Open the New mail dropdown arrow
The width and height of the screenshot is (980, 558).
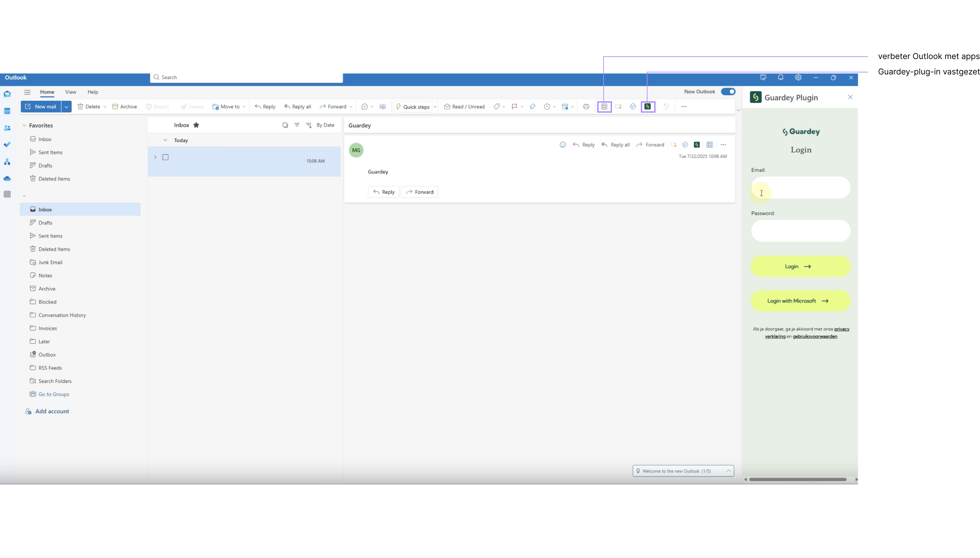coord(66,107)
